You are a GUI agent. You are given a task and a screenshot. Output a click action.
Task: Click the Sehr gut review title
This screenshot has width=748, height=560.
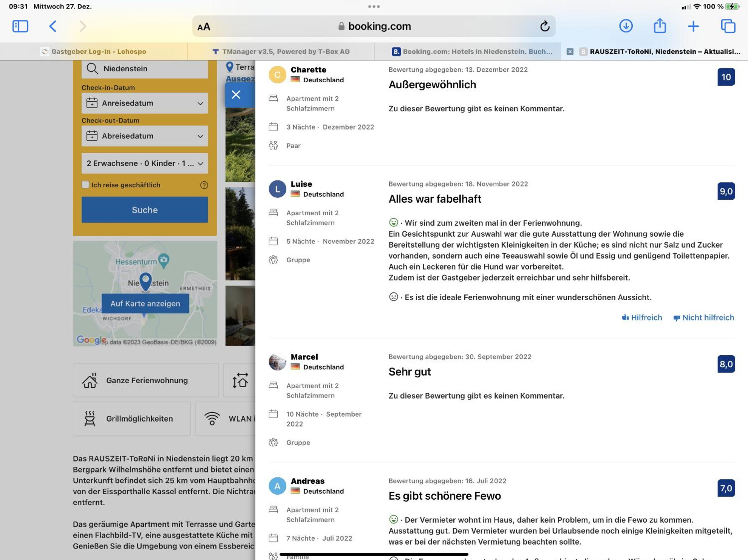[410, 372]
